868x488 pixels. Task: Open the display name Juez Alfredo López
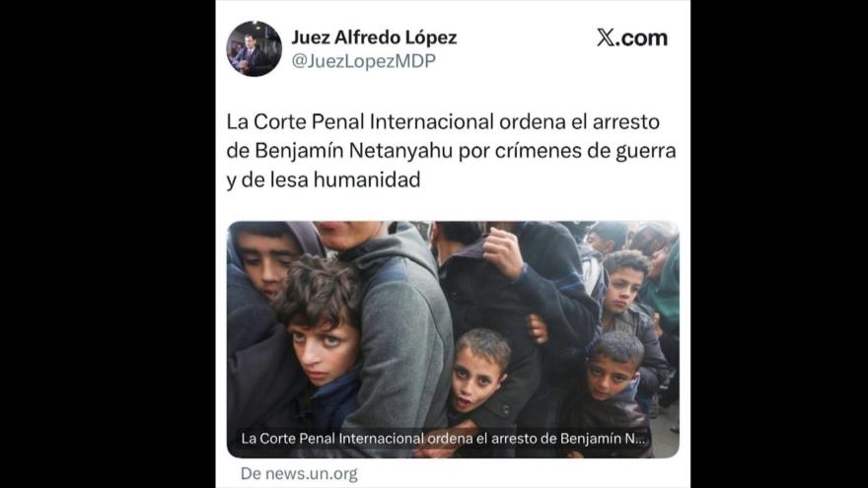click(x=374, y=37)
